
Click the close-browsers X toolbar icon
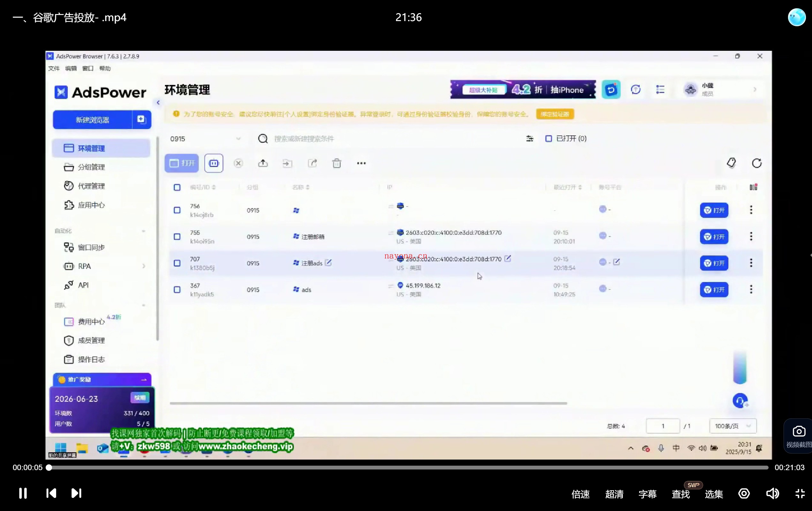coord(239,164)
